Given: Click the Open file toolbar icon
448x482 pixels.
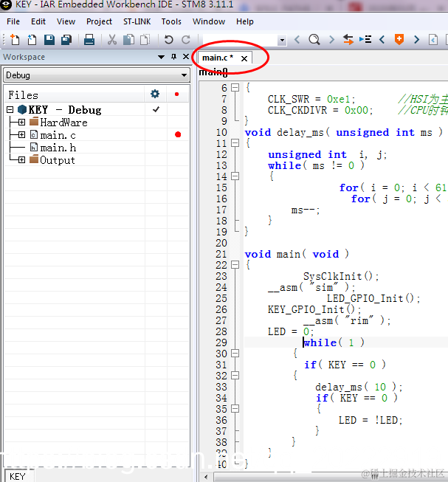Looking at the screenshot, I should (32, 40).
